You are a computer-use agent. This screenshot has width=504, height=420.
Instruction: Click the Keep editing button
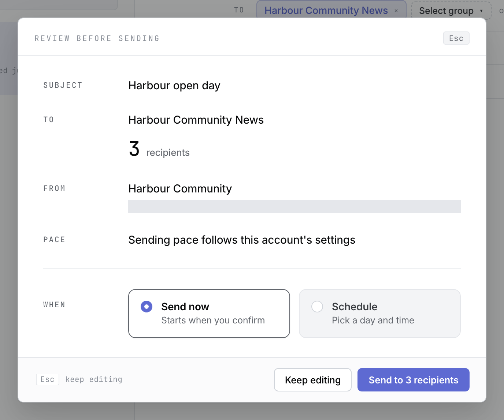click(313, 380)
